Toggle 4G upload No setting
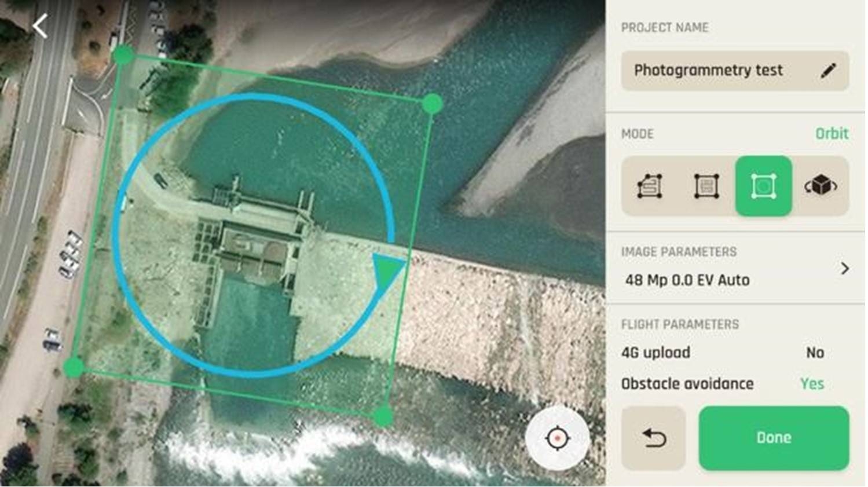868x487 pixels. pos(815,353)
